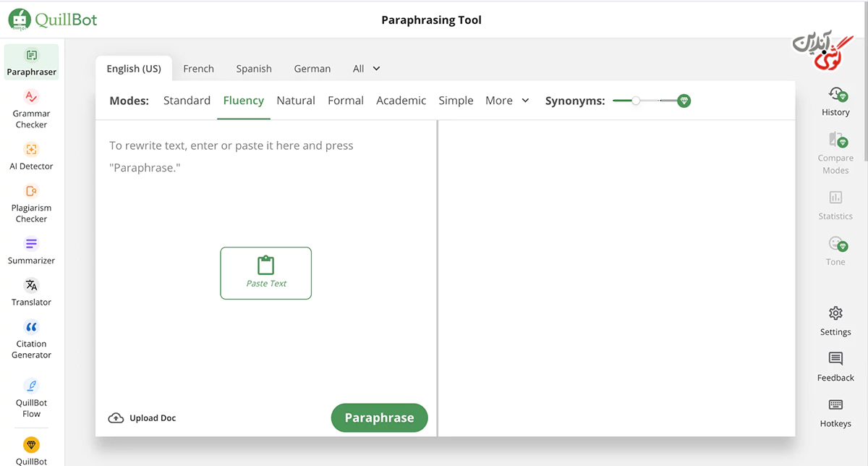Image resolution: width=868 pixels, height=466 pixels.
Task: Open the QuillBot logo home link
Action: (x=53, y=20)
